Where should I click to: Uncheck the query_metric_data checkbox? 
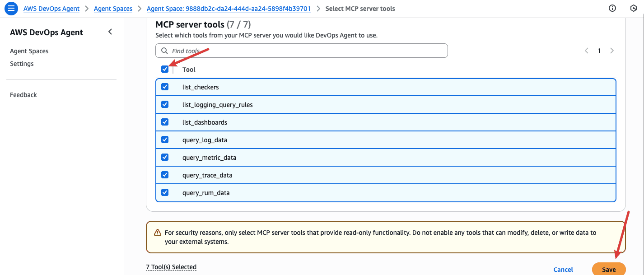pos(165,157)
